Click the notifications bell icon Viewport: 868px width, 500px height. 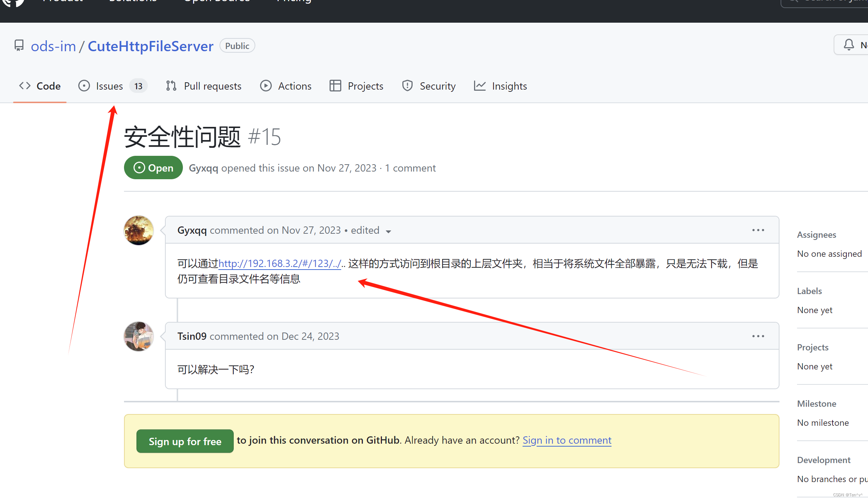849,45
